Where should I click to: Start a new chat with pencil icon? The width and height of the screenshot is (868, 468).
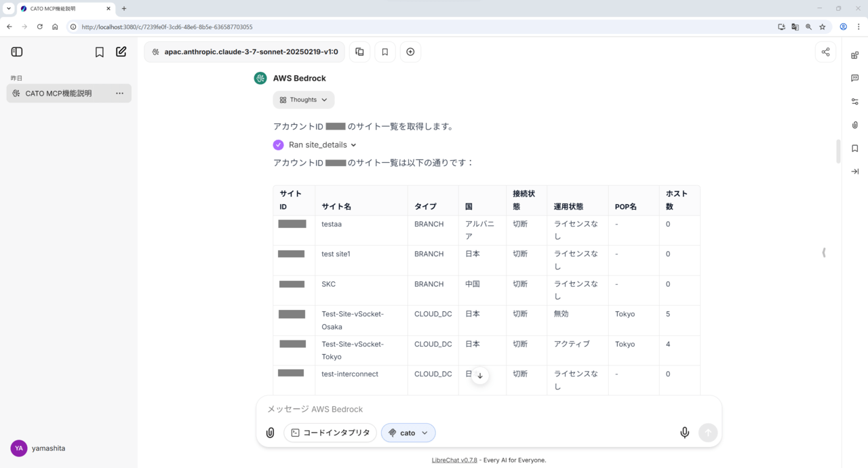pos(121,52)
